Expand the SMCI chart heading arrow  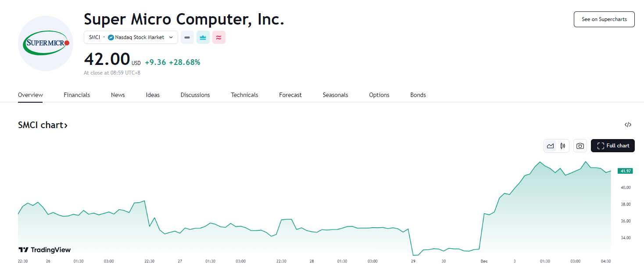66,125
